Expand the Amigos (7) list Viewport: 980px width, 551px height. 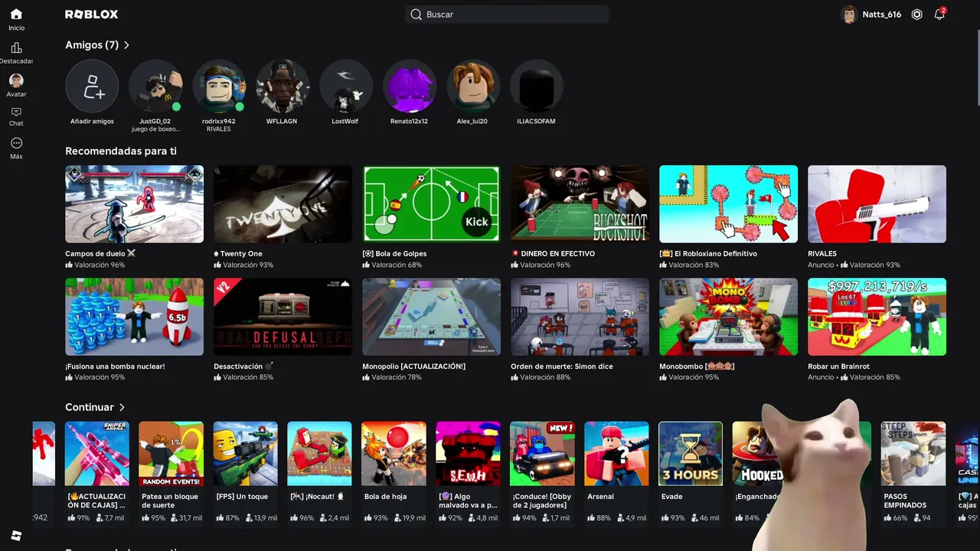pyautogui.click(x=126, y=45)
